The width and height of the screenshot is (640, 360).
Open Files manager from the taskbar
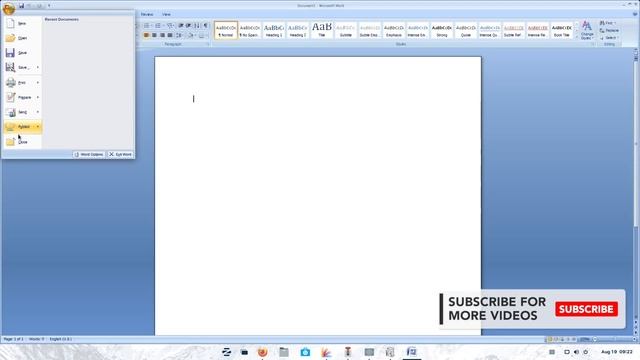click(x=284, y=352)
